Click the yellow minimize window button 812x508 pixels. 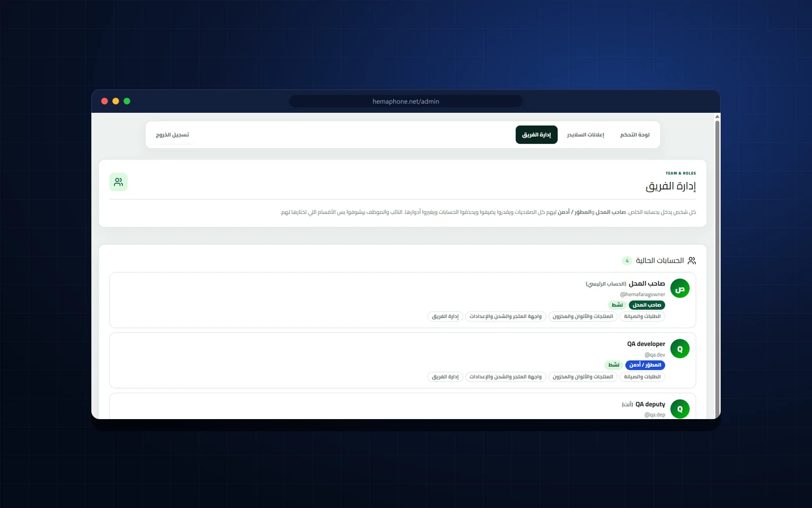click(116, 101)
